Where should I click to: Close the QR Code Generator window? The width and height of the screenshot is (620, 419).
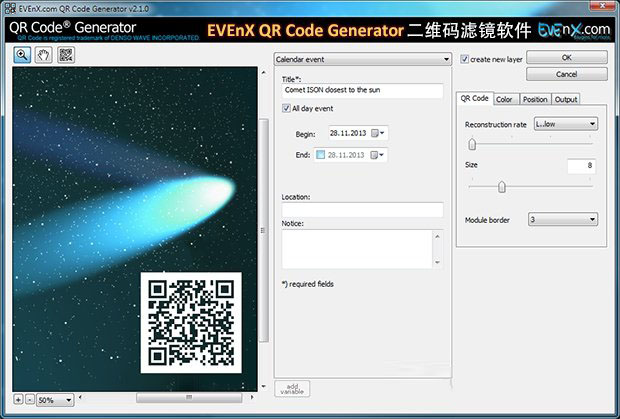pos(603,5)
